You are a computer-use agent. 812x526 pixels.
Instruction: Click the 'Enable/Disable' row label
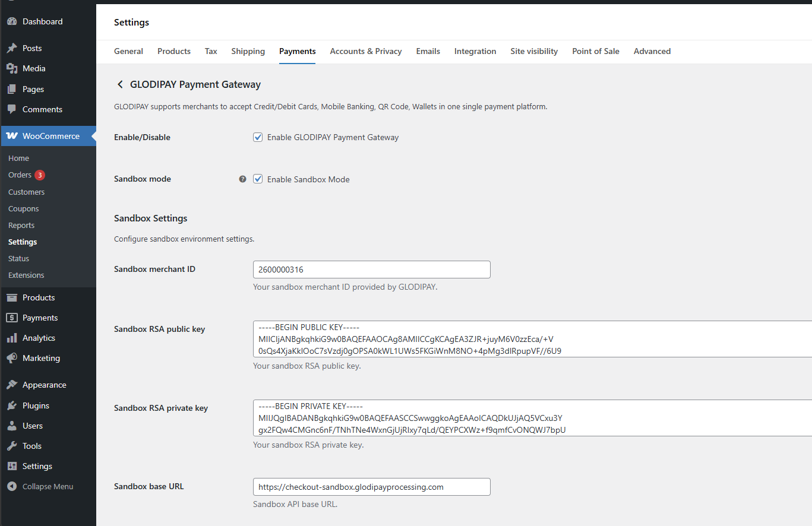pyautogui.click(x=142, y=137)
